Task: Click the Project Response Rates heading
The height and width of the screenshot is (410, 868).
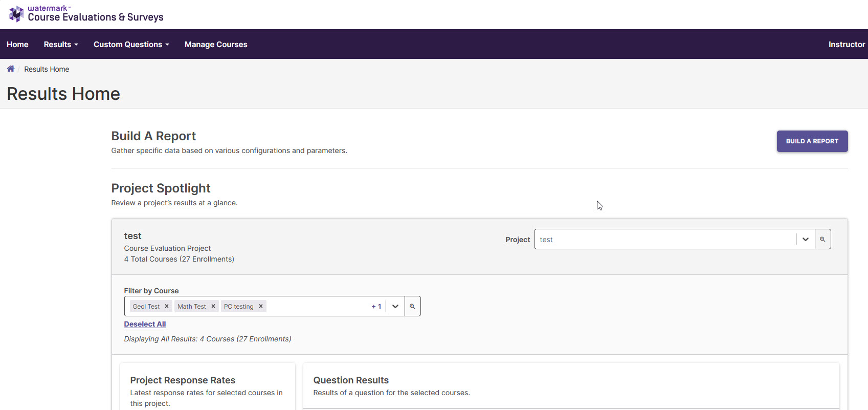Action: [x=183, y=380]
